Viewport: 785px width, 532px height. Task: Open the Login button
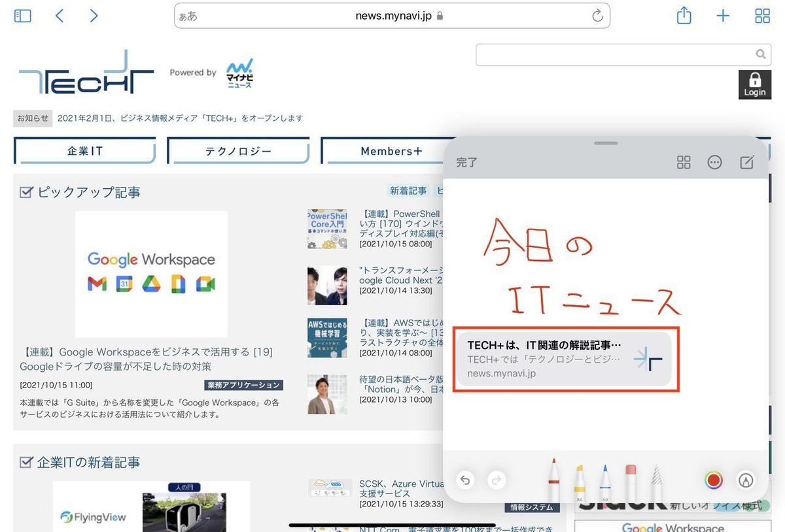point(755,84)
